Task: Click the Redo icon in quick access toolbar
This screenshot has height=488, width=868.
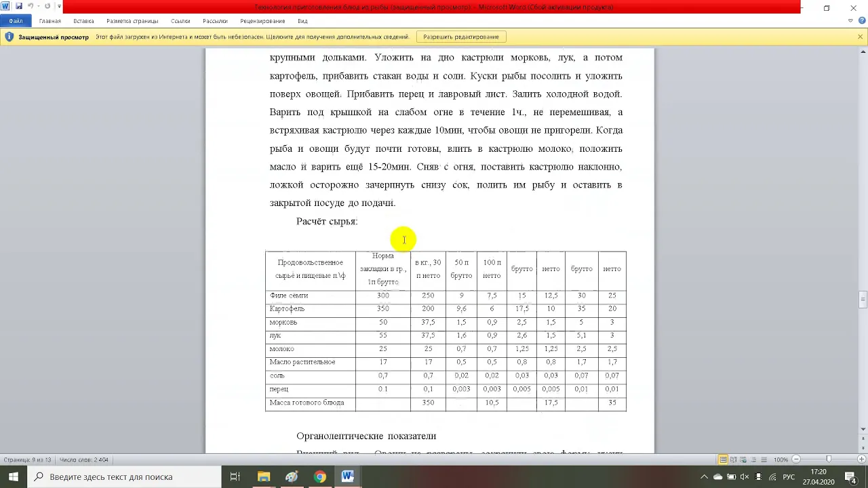Action: (47, 7)
